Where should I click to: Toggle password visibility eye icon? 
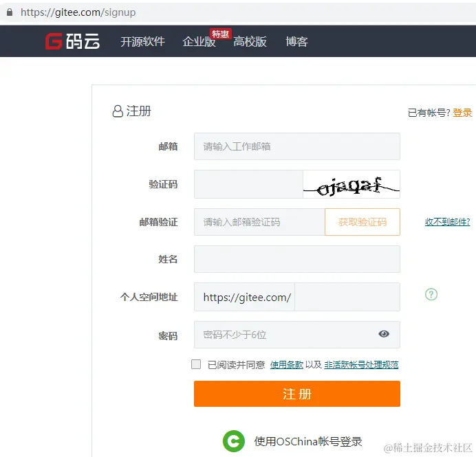point(384,334)
